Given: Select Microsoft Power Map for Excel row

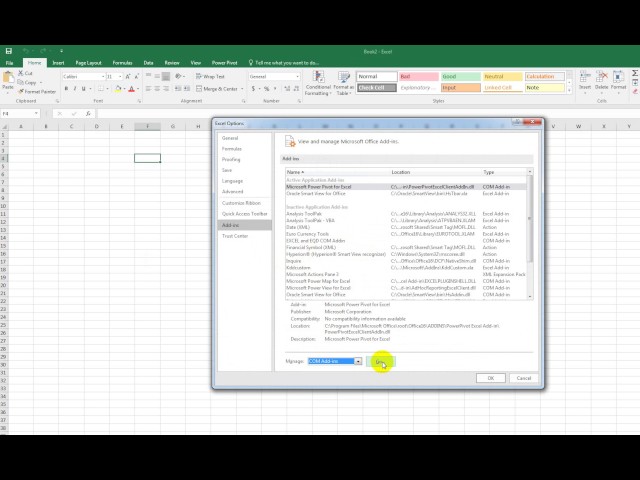Looking at the screenshot, I should 406,281.
